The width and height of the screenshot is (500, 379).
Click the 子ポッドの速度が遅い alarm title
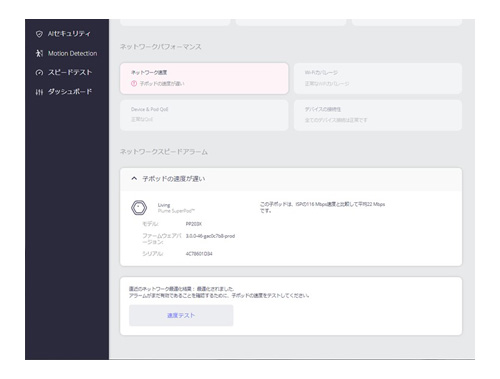tap(174, 179)
